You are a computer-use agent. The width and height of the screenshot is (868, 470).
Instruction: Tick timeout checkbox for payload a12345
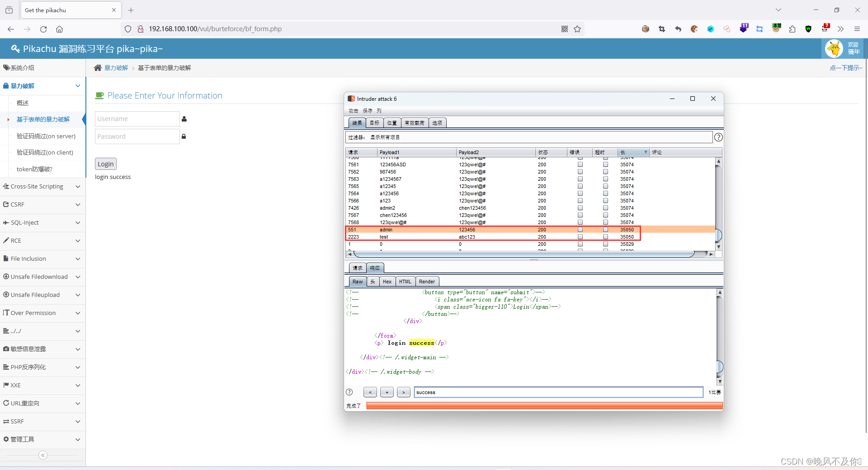(x=605, y=186)
